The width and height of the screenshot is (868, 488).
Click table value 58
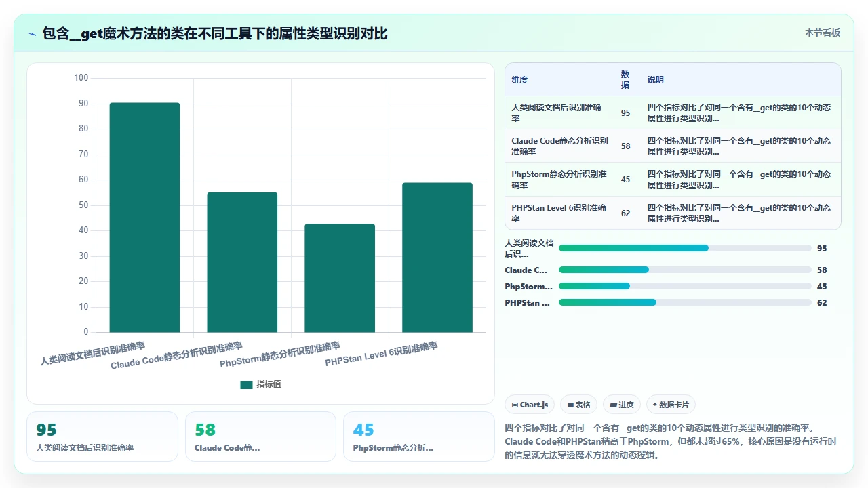coord(625,146)
